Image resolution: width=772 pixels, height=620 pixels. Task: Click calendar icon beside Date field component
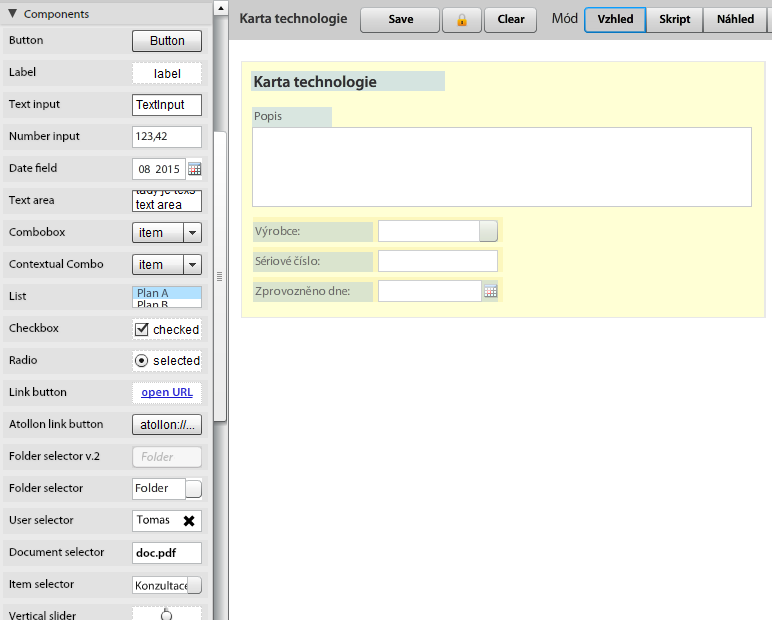(x=195, y=169)
